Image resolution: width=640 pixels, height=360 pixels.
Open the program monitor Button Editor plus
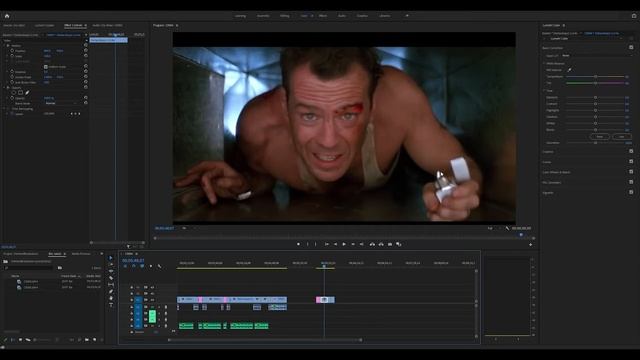coord(530,244)
